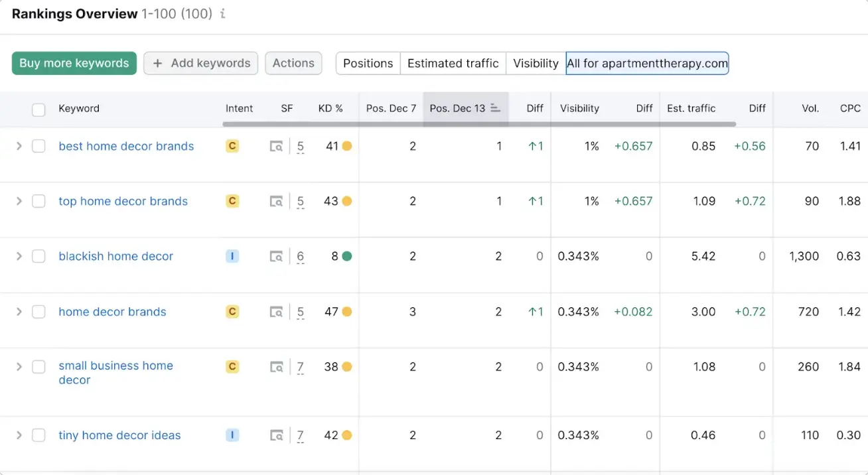Screen dimensions: 868x475
Task: Open the Rankings Overview info tooltip
Action: coord(222,13)
